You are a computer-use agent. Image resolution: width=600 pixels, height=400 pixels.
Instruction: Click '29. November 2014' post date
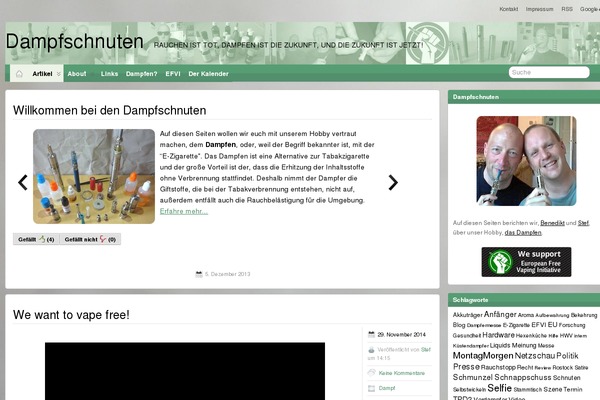coord(401,335)
